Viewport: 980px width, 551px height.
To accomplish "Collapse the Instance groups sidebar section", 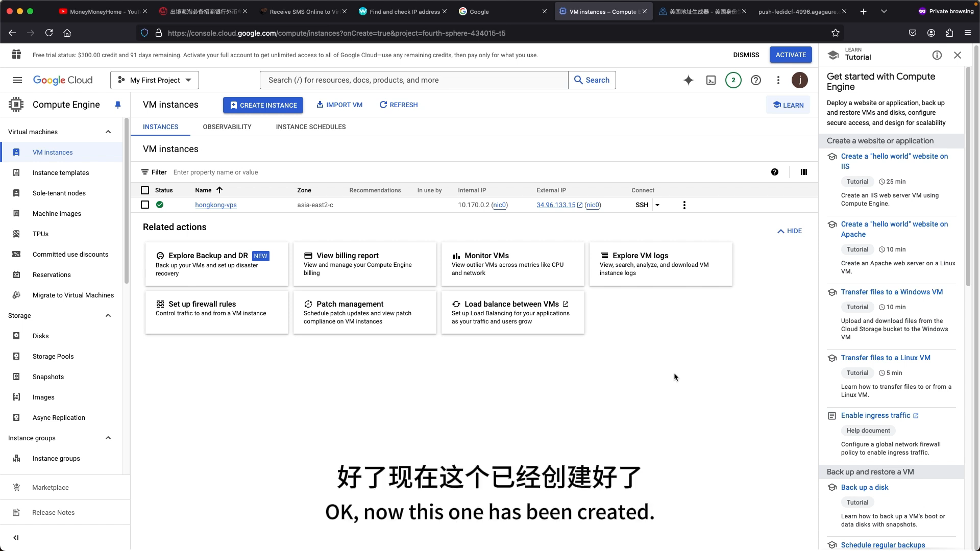I will 108,438.
